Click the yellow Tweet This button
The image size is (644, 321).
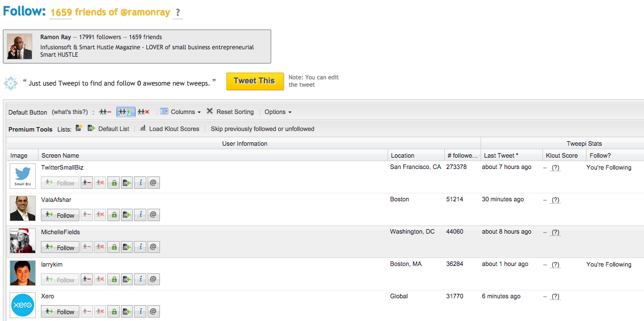tap(254, 81)
